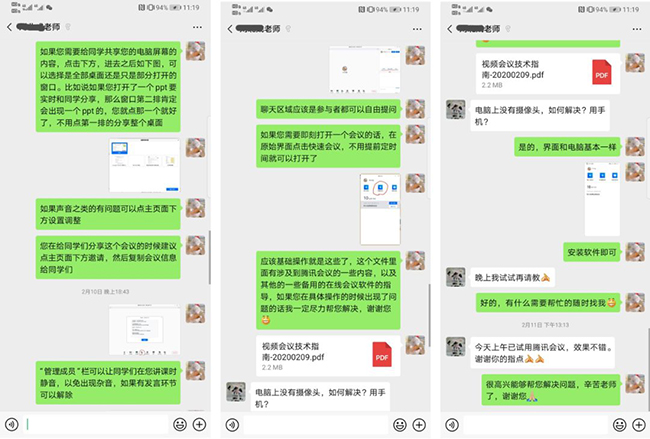Open the three-dot menu in the middle chat
Screen dimensions: 650x439
[x=417, y=29]
